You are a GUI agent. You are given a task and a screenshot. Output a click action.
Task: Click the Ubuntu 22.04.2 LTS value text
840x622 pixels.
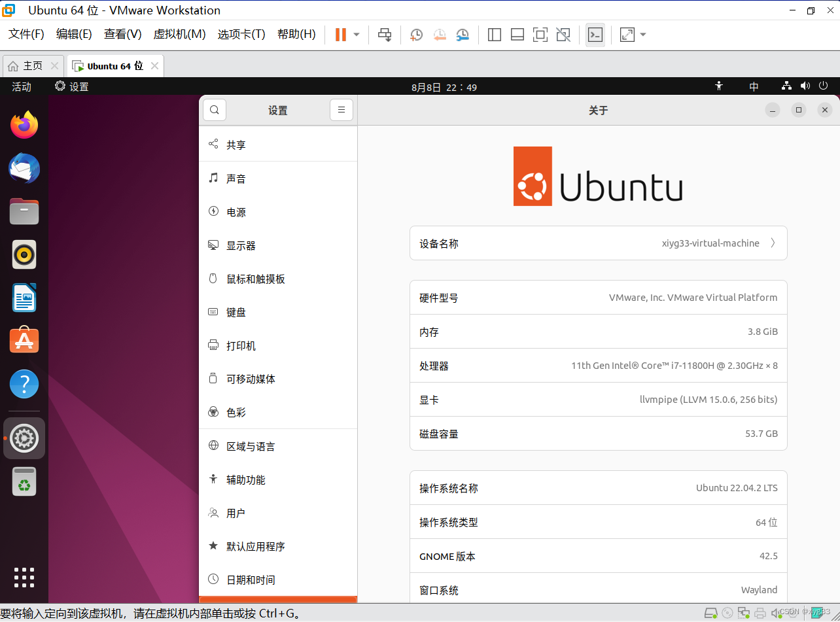click(x=737, y=488)
